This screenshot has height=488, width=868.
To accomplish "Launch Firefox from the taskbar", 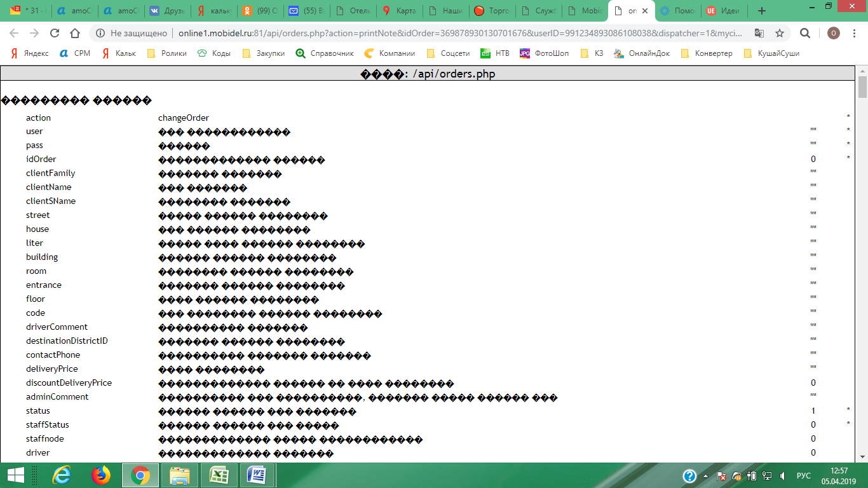I will (101, 475).
